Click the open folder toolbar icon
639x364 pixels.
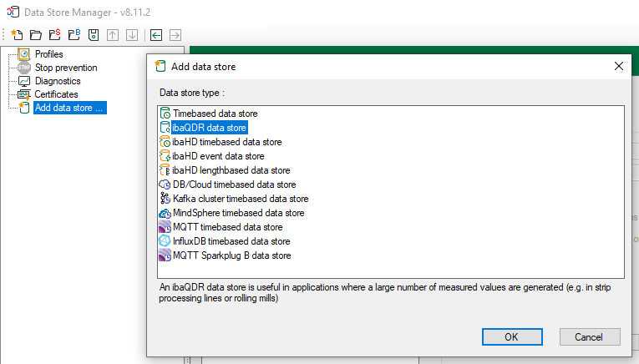[36, 35]
